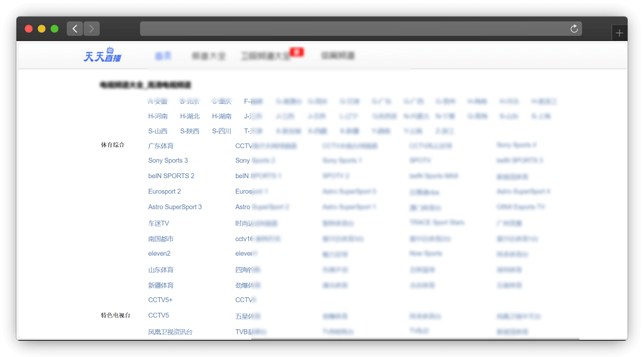The width and height of the screenshot is (644, 357).
Task: Open the H-湖南 region link
Action: tap(222, 116)
